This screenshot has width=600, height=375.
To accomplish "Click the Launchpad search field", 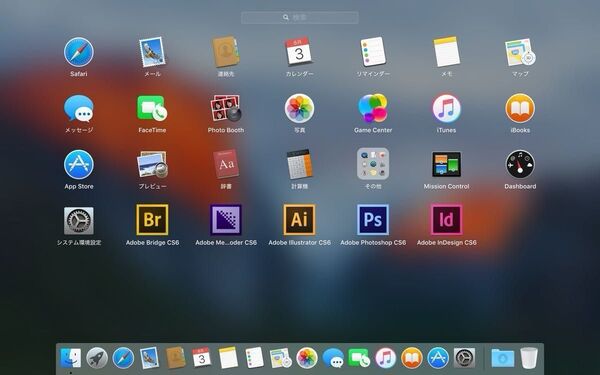I will (x=300, y=18).
